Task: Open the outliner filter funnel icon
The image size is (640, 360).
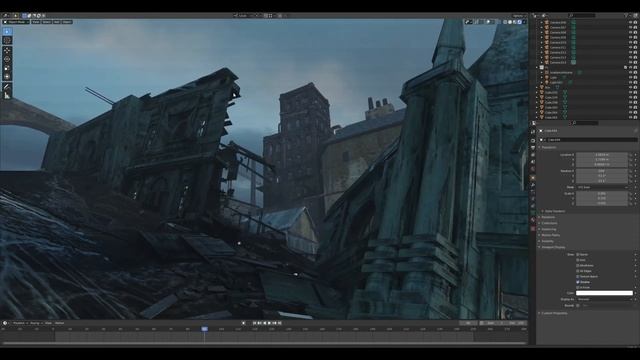Action: tap(626, 16)
